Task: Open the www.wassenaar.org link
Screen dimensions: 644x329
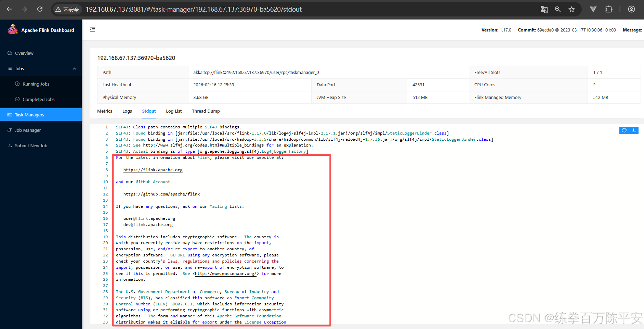Action: click(226, 274)
